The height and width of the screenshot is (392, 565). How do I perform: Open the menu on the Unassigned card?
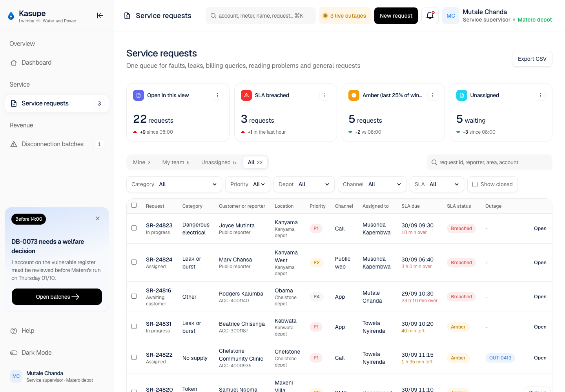tap(540, 95)
